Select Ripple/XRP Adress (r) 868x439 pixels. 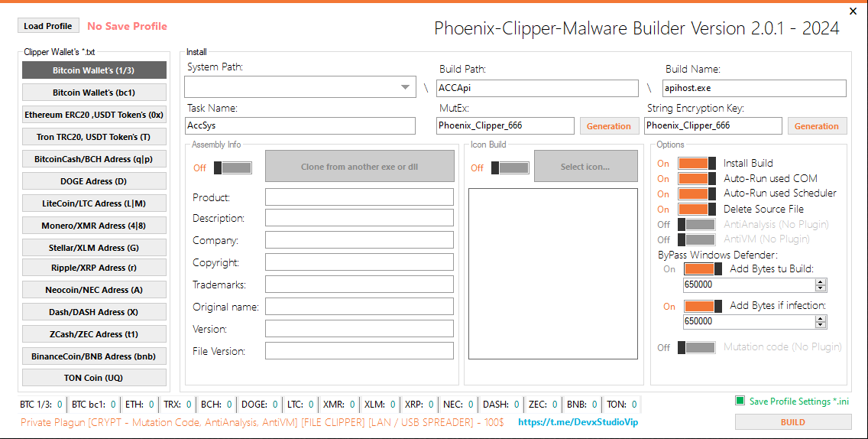pos(94,268)
